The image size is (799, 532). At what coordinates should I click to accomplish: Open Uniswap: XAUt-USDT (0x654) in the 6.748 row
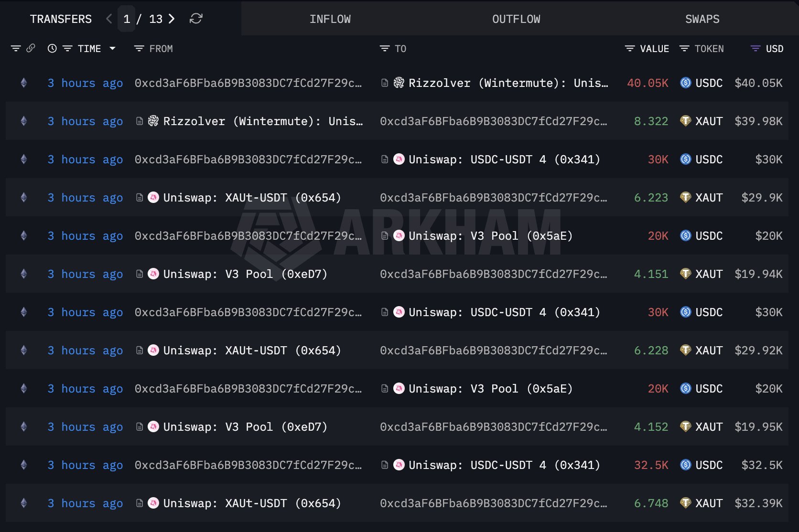tap(252, 503)
